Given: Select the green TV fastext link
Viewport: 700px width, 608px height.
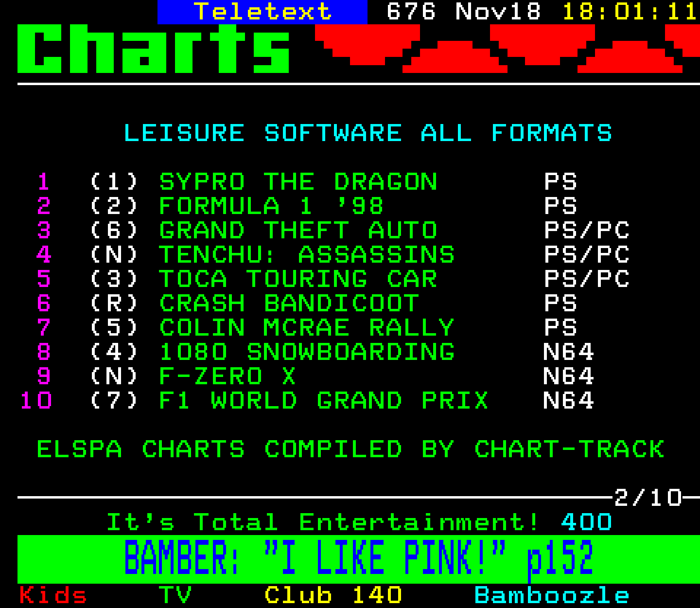Looking at the screenshot, I should (175, 595).
